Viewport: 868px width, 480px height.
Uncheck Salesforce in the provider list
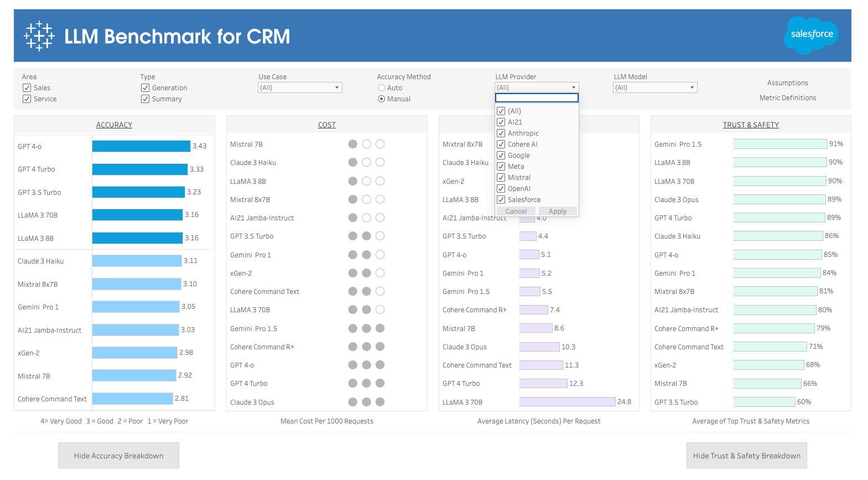(501, 199)
